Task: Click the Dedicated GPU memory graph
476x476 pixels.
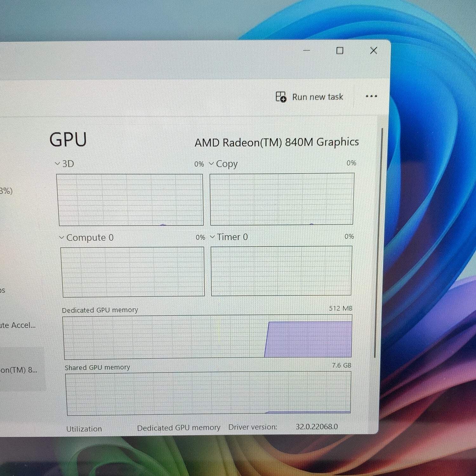Action: point(208,337)
